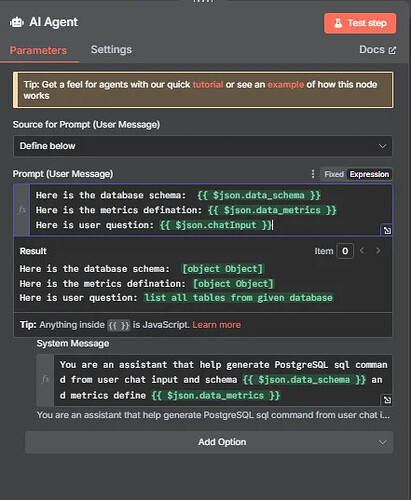Expand the Prompt expression editor icon
This screenshot has height=500, width=411.
pyautogui.click(x=387, y=230)
